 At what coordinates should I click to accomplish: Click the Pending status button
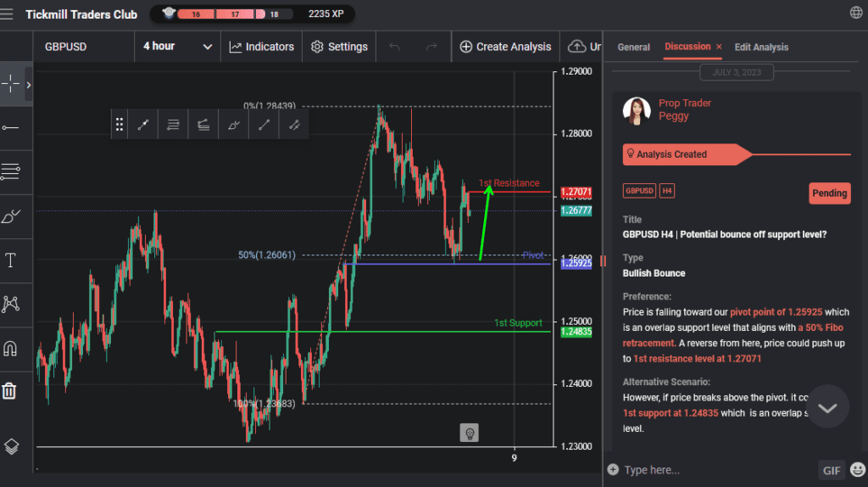pyautogui.click(x=829, y=193)
